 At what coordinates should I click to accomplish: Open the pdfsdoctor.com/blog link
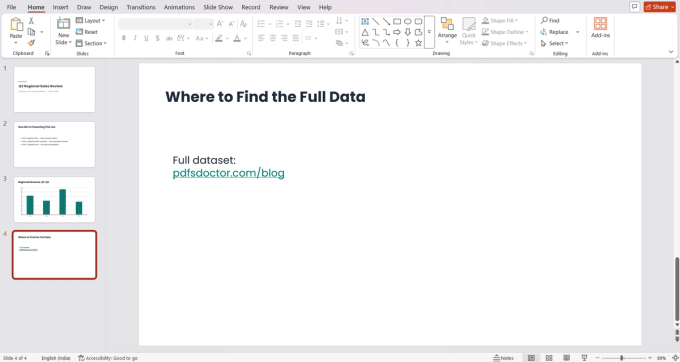(229, 173)
